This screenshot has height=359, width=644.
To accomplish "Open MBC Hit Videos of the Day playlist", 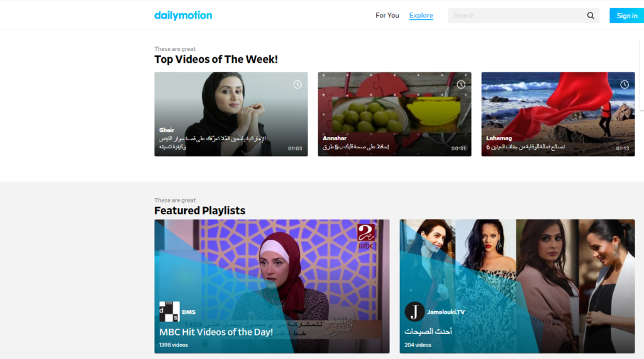I will point(272,286).
